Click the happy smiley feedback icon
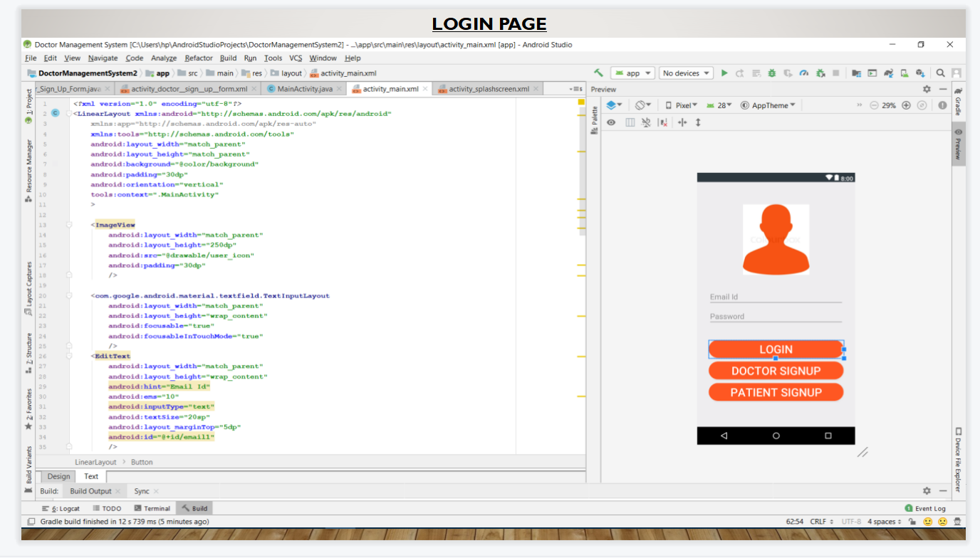 click(928, 522)
